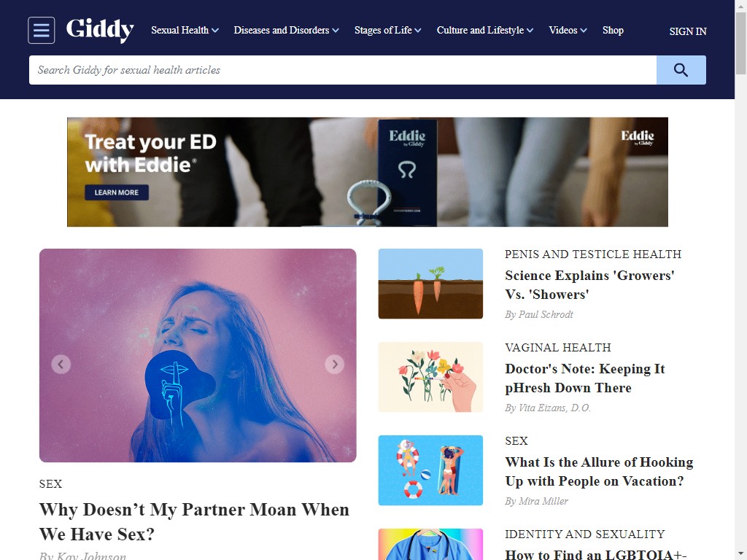Image resolution: width=747 pixels, height=560 pixels.
Task: Open the flowers illustration thumbnail
Action: [430, 377]
